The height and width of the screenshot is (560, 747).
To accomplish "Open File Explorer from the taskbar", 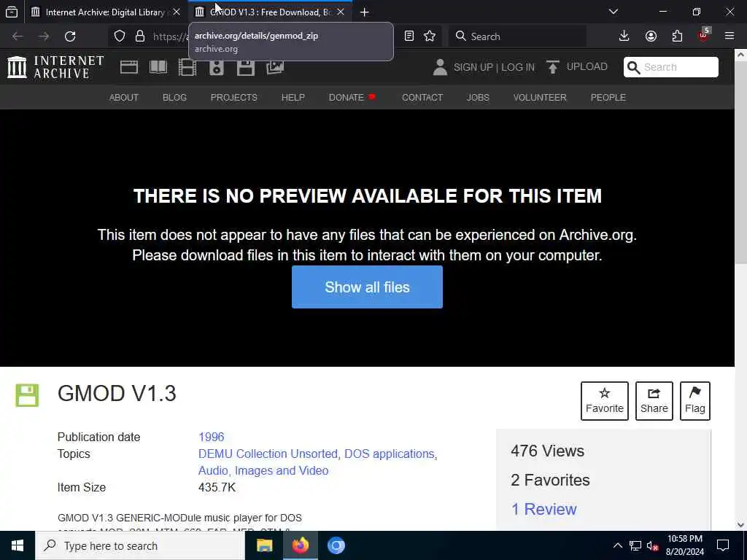I will click(x=264, y=545).
